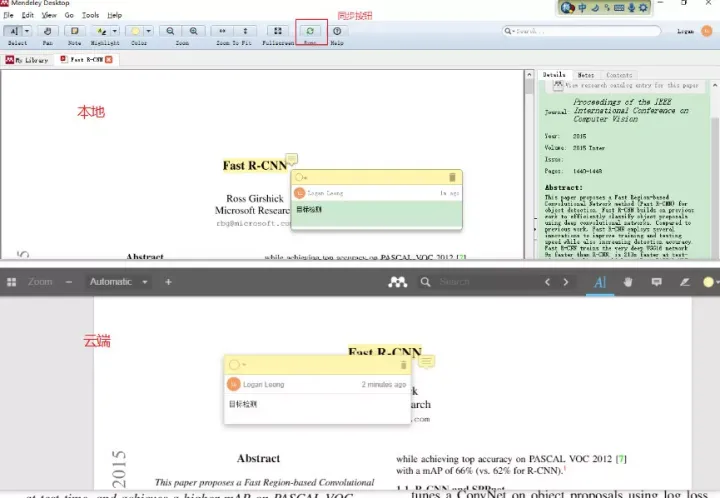The height and width of the screenshot is (498, 720).
Task: Open the Edit menu
Action: coord(28,15)
